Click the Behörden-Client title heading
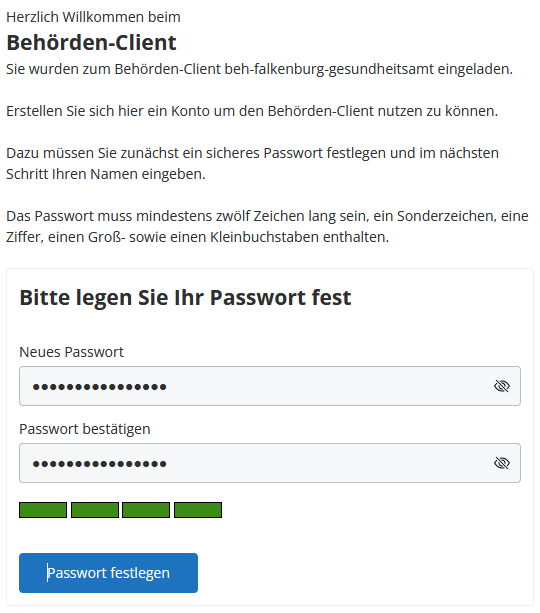540x613 pixels. 91,42
